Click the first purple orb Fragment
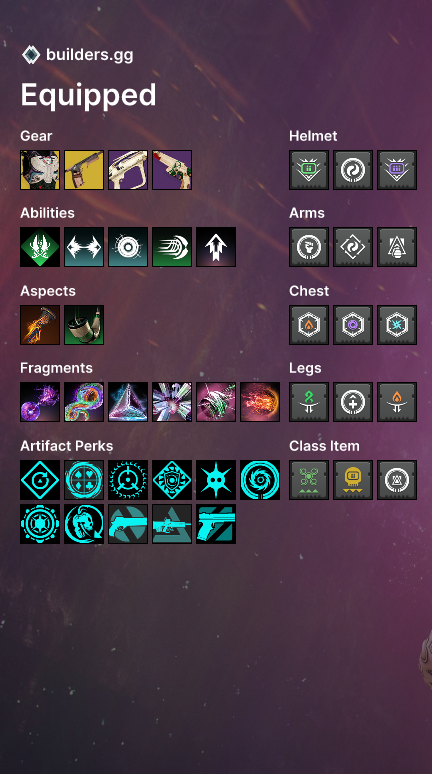The width and height of the screenshot is (432, 774). pos(40,402)
